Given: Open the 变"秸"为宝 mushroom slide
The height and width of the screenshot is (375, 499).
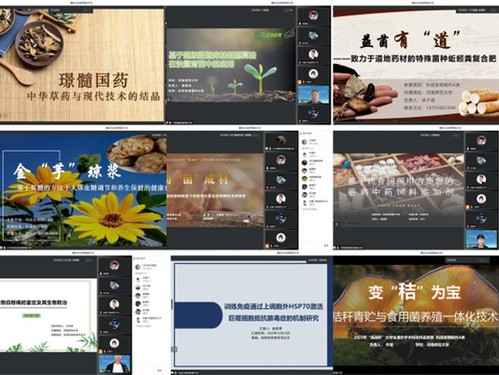Looking at the screenshot, I should (416, 314).
